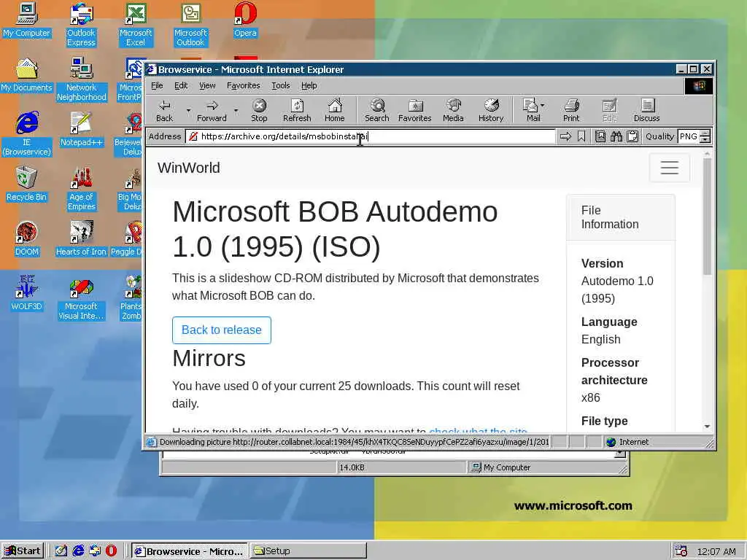Click the 12:07 AM clock

716,551
